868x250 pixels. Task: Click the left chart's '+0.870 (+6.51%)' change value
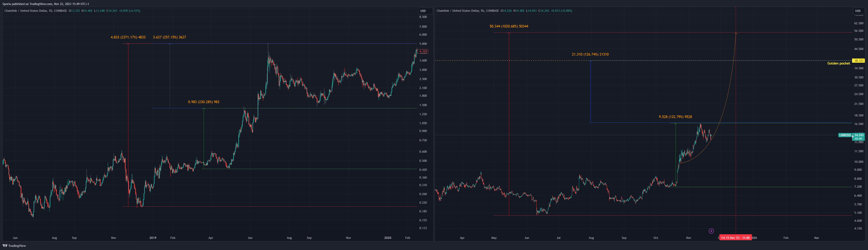click(x=129, y=11)
